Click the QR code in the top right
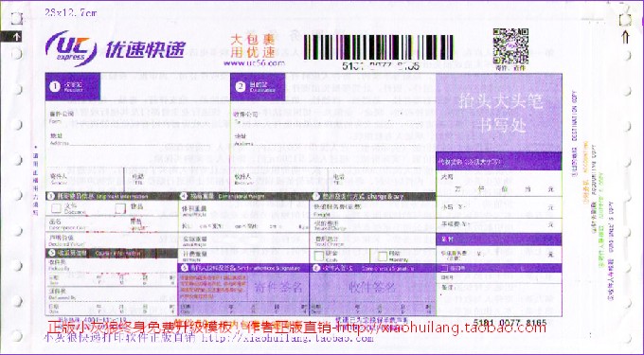 coord(510,46)
